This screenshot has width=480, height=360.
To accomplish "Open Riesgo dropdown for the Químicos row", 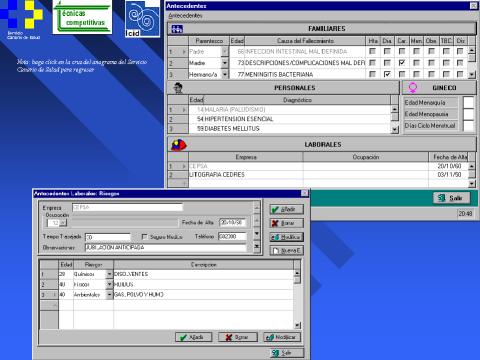I will click(x=109, y=274).
